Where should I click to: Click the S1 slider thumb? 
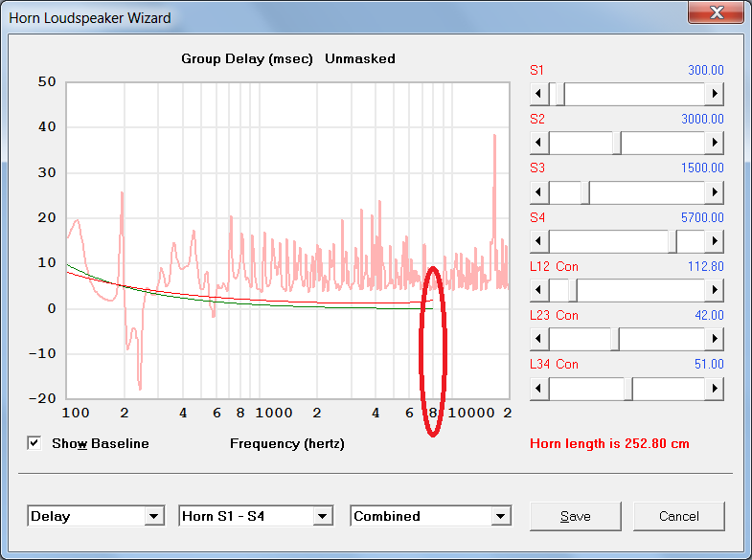pos(560,94)
